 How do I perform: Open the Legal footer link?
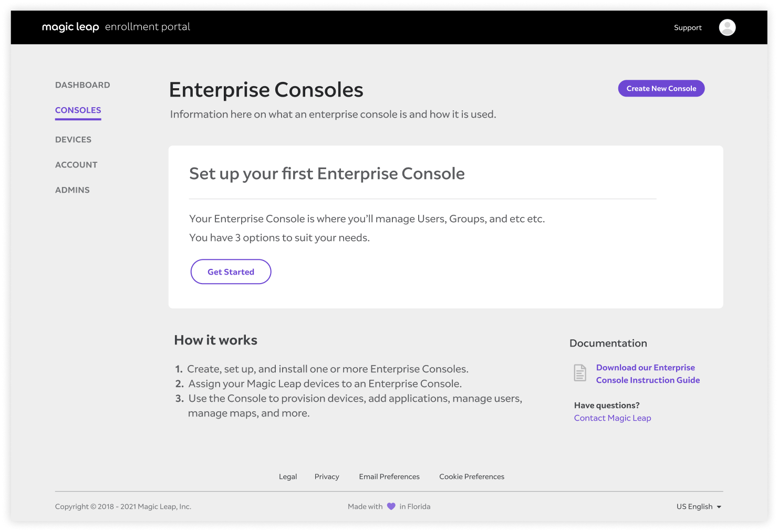coord(288,477)
